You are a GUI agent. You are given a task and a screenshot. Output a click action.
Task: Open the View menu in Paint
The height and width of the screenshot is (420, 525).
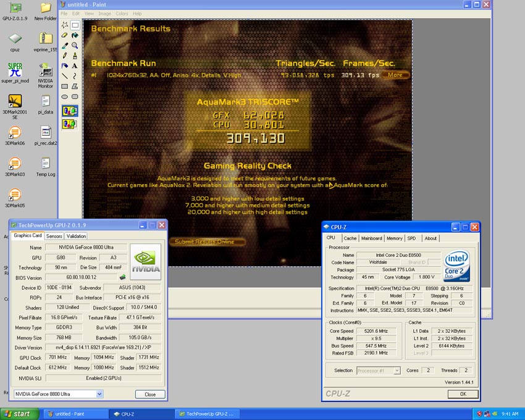tap(89, 14)
